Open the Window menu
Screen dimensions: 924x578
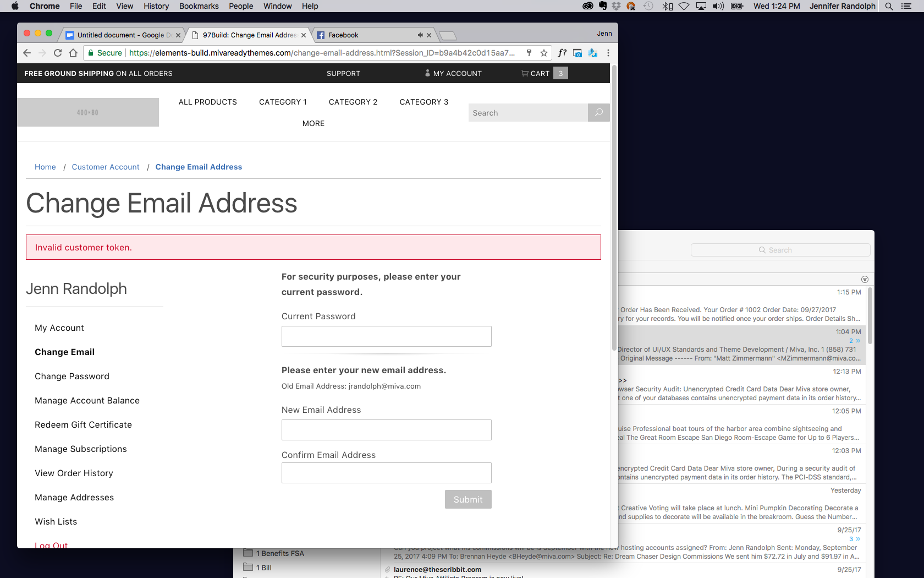point(277,6)
